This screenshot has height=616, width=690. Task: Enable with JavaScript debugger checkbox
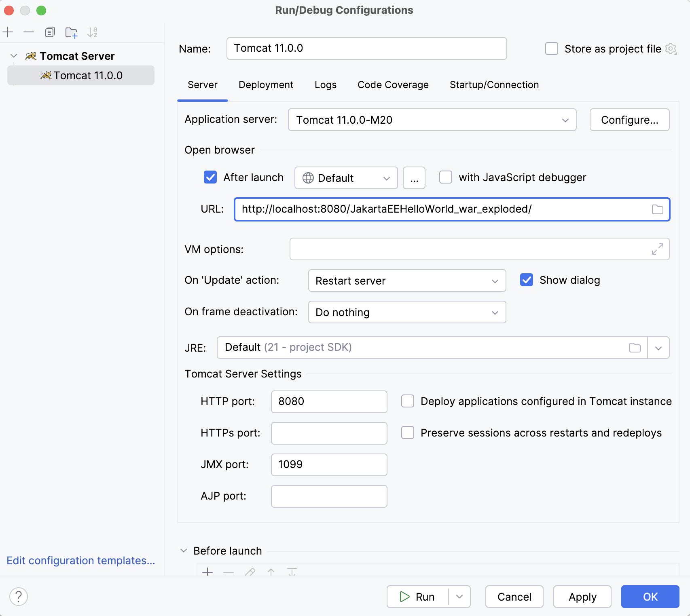pyautogui.click(x=446, y=177)
